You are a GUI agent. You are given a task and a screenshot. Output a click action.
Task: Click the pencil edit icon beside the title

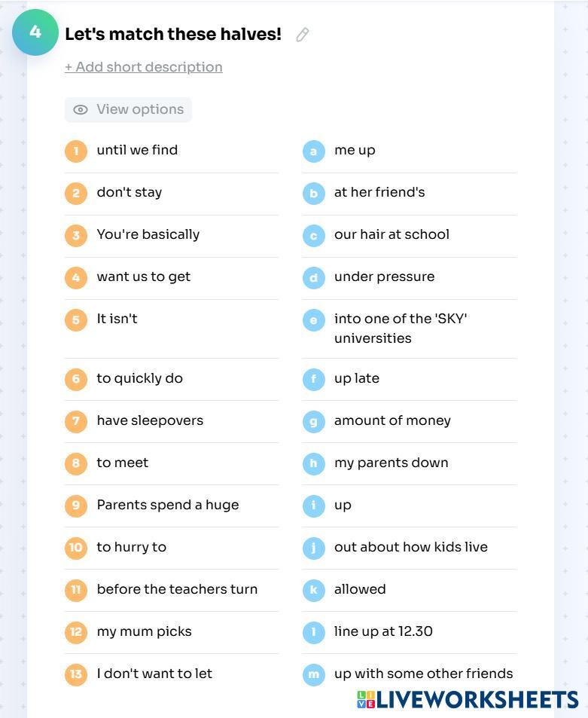[x=302, y=35]
